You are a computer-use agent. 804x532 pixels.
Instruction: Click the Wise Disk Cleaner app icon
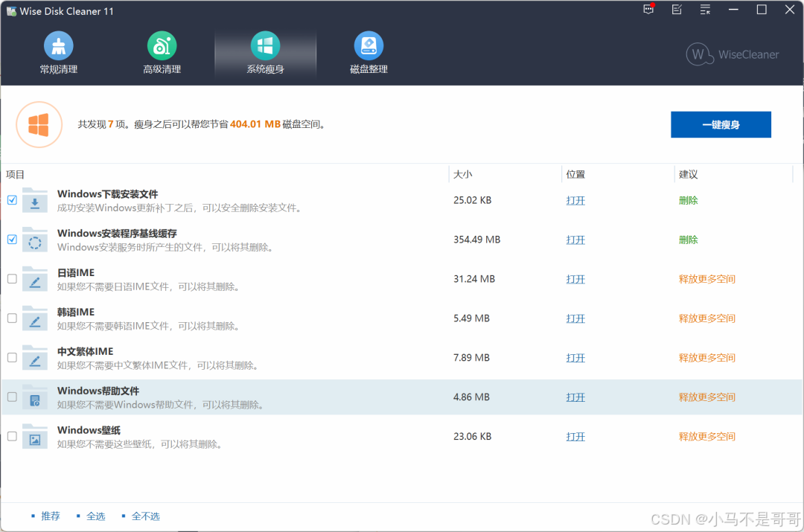coord(11,11)
